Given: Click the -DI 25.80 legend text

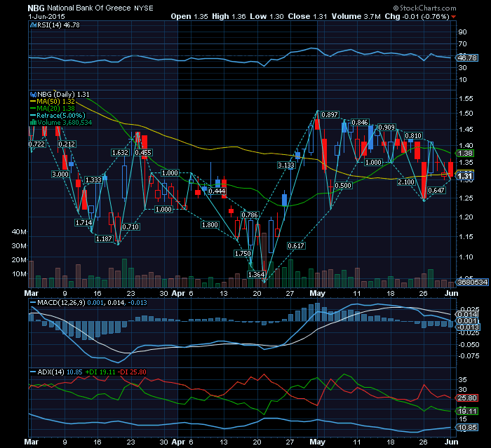Looking at the screenshot, I should coord(133,372).
